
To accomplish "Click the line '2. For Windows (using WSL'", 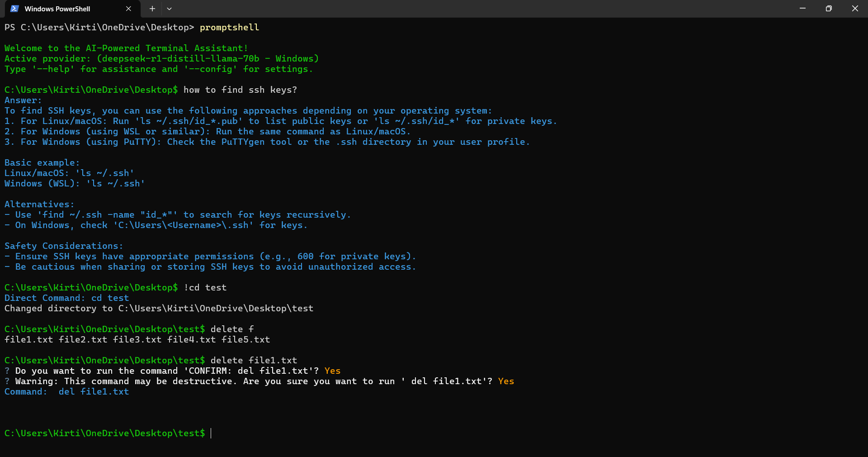I will click(x=208, y=132).
